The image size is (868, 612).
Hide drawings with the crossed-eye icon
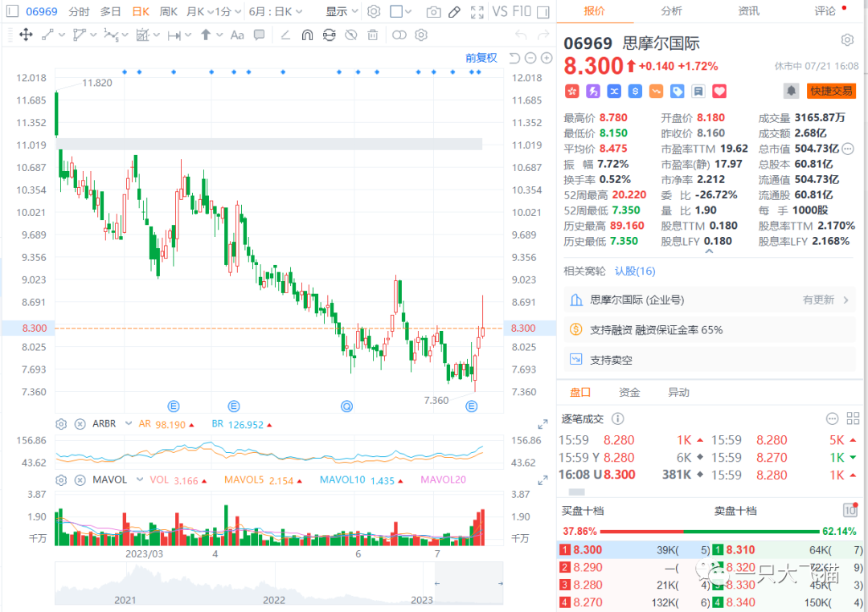(351, 35)
